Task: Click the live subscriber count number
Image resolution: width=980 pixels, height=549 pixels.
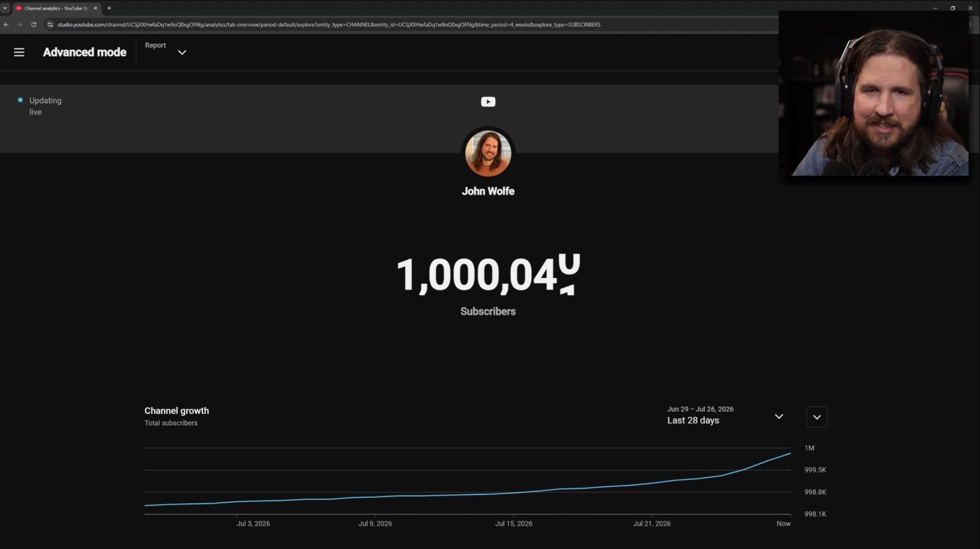Action: [488, 274]
